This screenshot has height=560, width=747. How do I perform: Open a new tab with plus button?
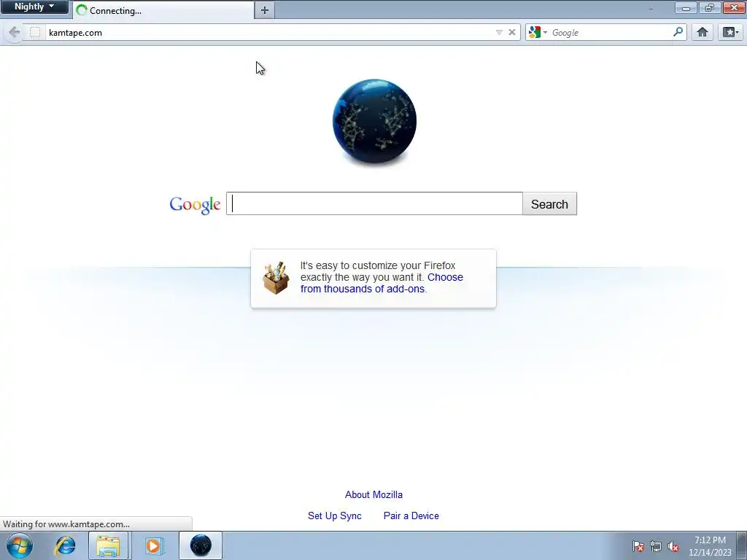(x=264, y=10)
